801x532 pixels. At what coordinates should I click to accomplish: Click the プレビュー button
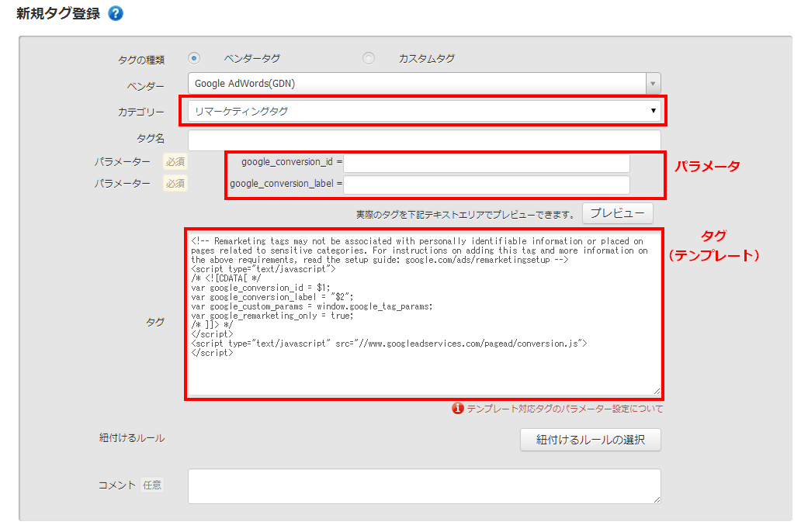(618, 213)
